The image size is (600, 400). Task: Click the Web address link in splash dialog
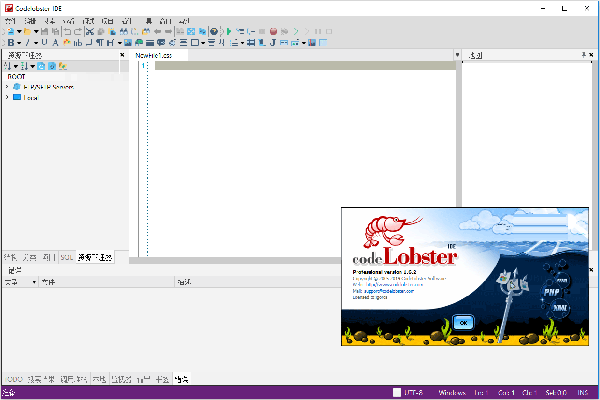(x=394, y=285)
